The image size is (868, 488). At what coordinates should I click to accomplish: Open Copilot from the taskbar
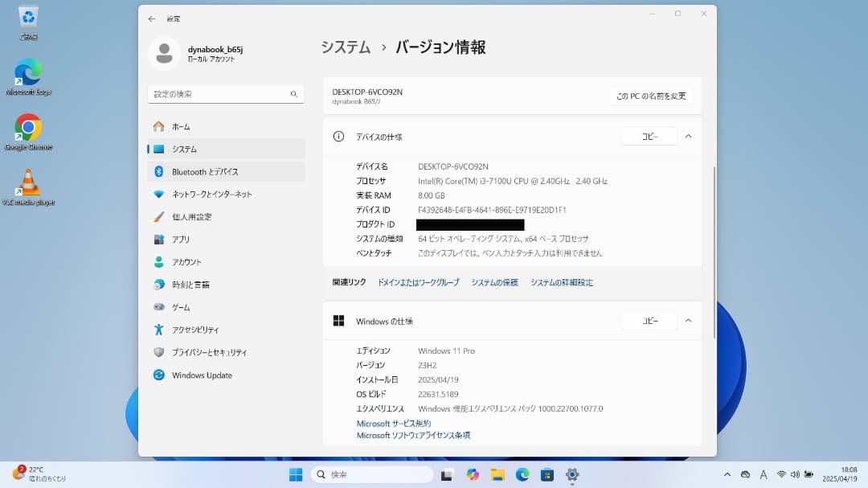click(x=472, y=474)
